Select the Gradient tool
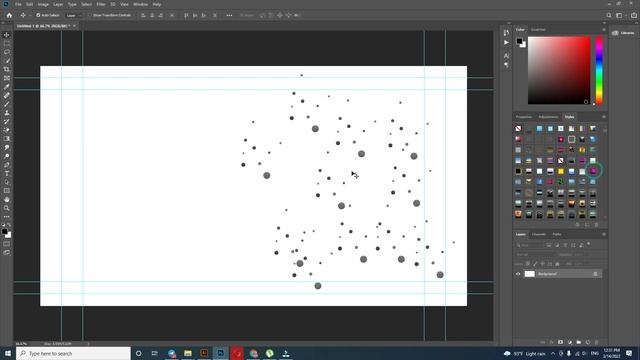Viewport: 640px width, 360px height. click(x=7, y=139)
